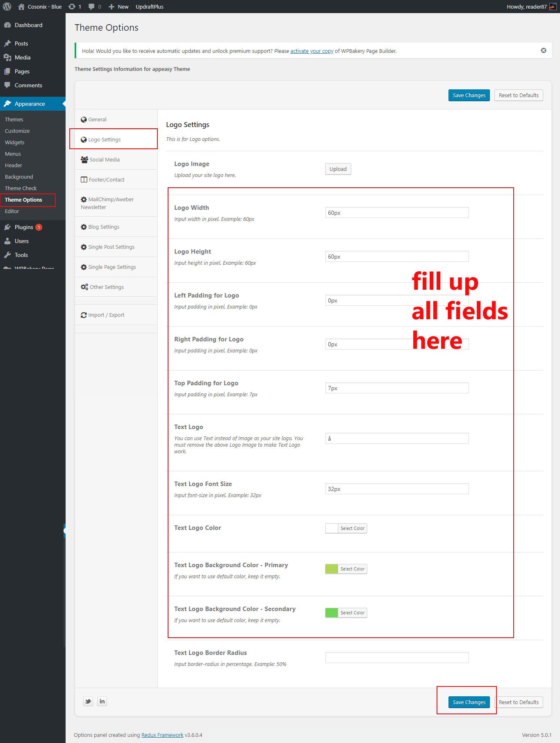
Task: Open the Plugins menu with update badge
Action: [x=24, y=227]
